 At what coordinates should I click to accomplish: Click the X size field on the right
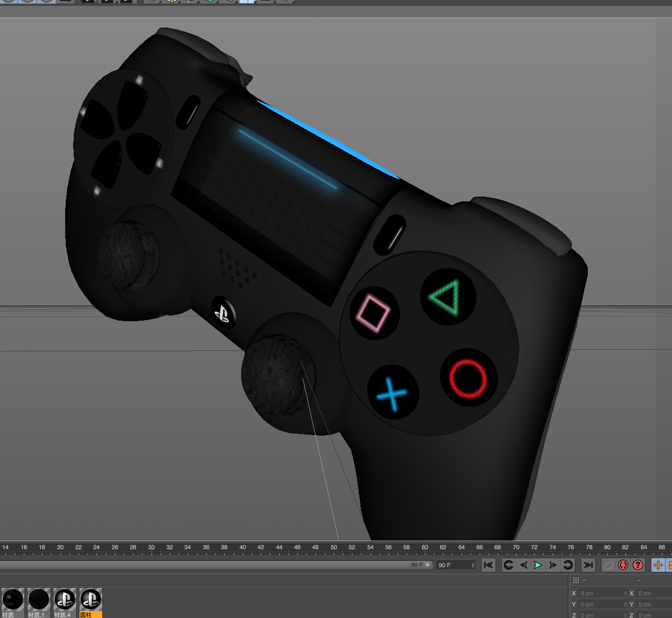(x=654, y=593)
